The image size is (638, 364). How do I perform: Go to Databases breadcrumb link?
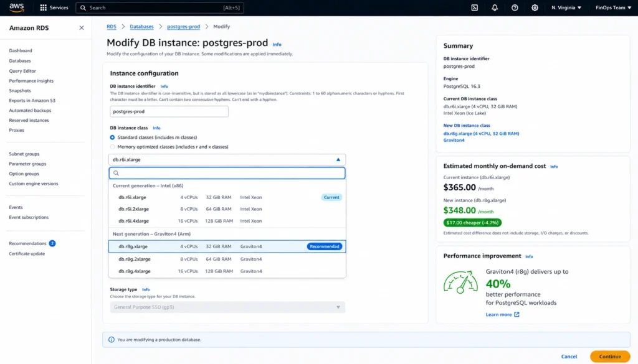[x=141, y=26]
